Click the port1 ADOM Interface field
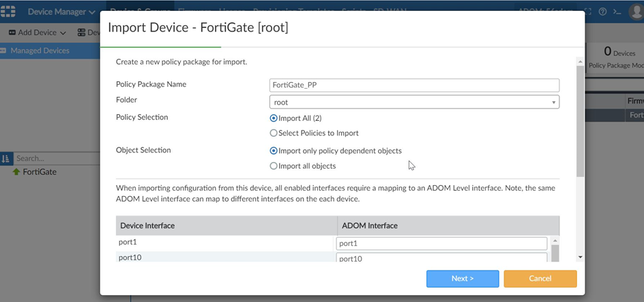Viewport: 644px width, 302px height. pyautogui.click(x=441, y=244)
